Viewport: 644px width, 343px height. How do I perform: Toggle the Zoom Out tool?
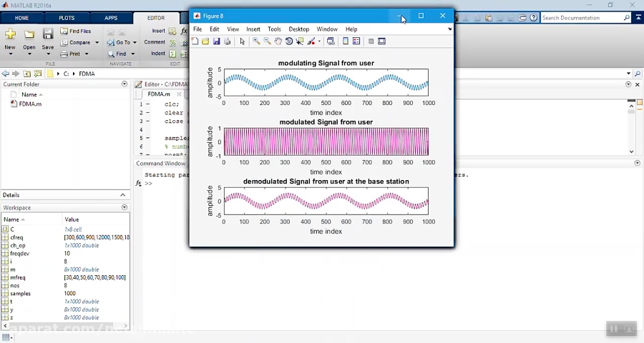tap(267, 41)
